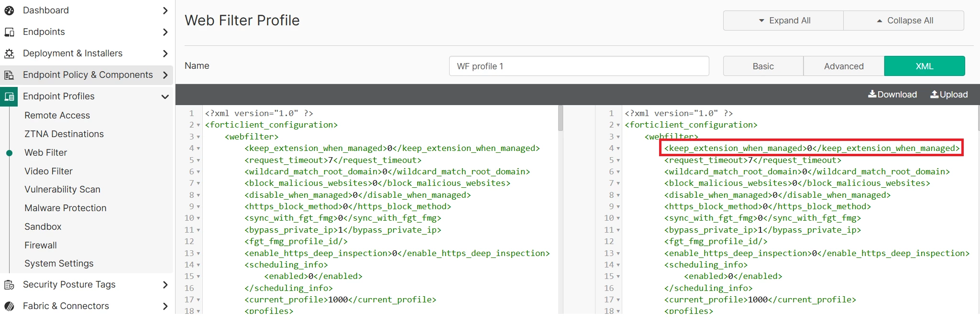Open Video Filter profiles

(48, 171)
